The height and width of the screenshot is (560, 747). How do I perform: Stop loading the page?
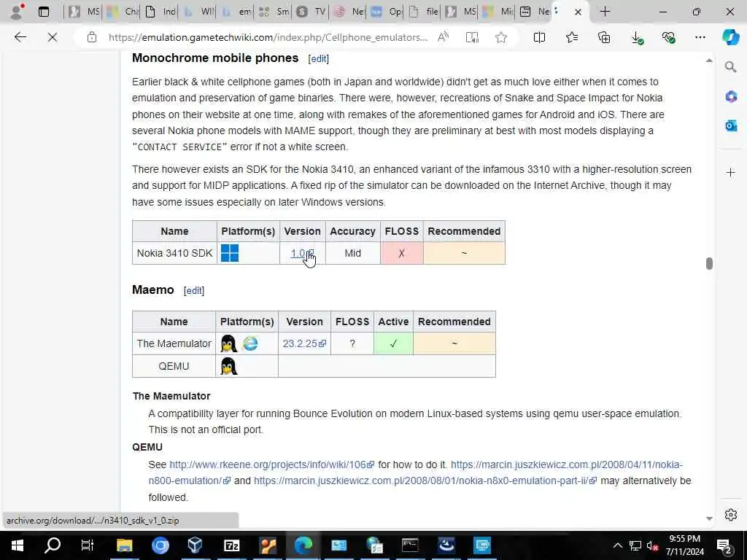point(53,37)
